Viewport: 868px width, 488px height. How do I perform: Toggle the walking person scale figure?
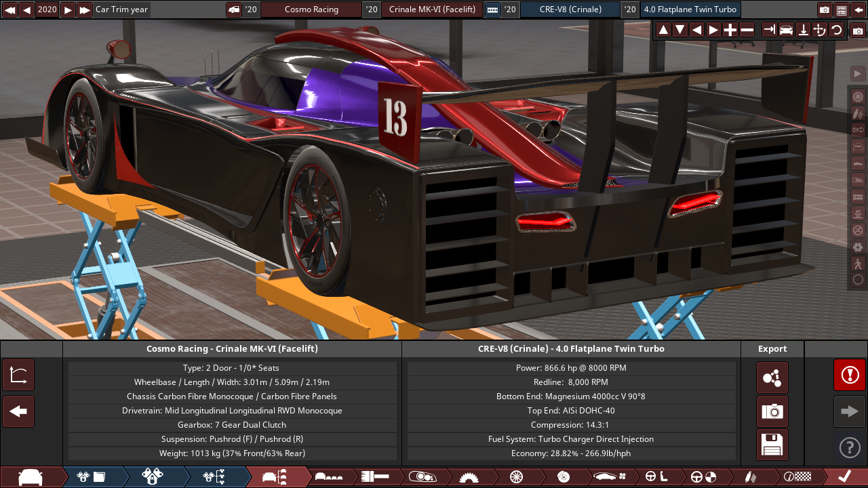[x=858, y=263]
